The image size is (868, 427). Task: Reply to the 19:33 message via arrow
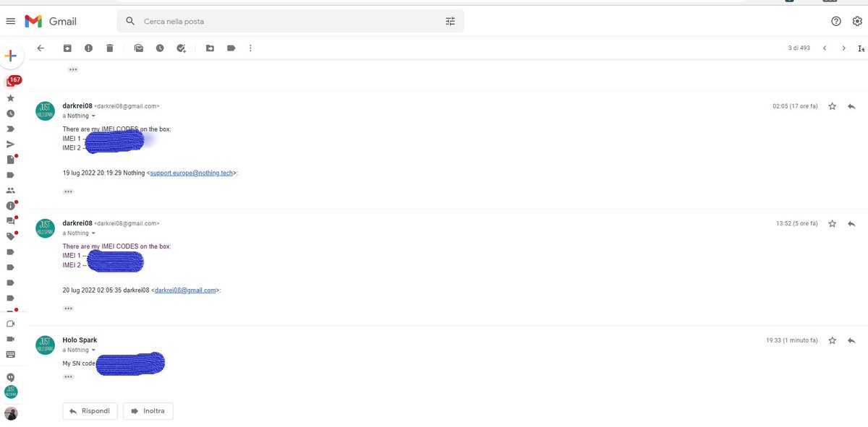click(851, 340)
